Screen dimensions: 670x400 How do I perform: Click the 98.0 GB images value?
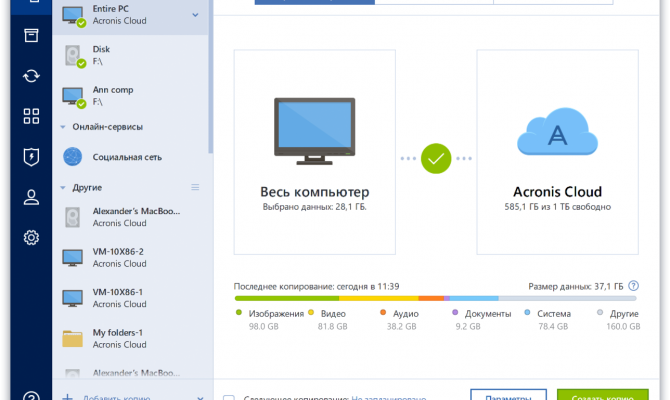coord(264,326)
